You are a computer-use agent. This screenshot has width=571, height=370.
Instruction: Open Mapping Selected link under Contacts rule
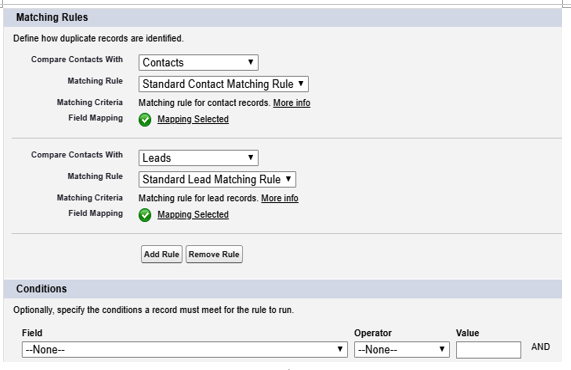[x=193, y=119]
